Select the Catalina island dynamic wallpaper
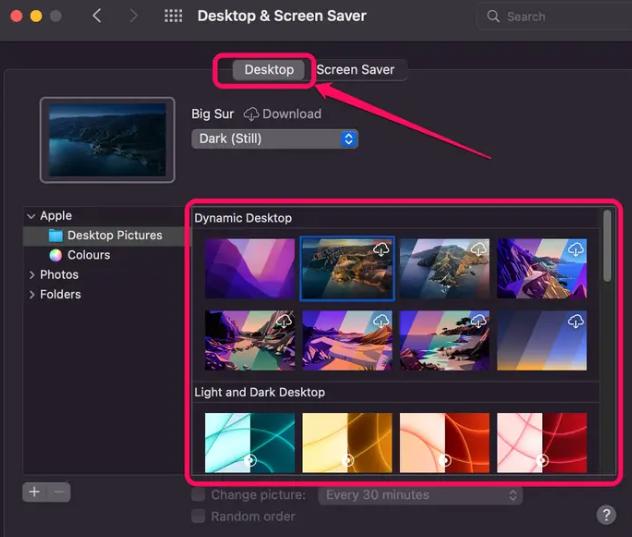The image size is (632, 537). point(445,268)
